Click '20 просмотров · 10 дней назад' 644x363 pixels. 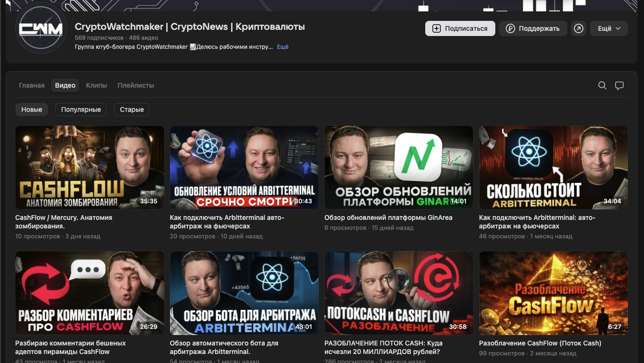point(216,236)
